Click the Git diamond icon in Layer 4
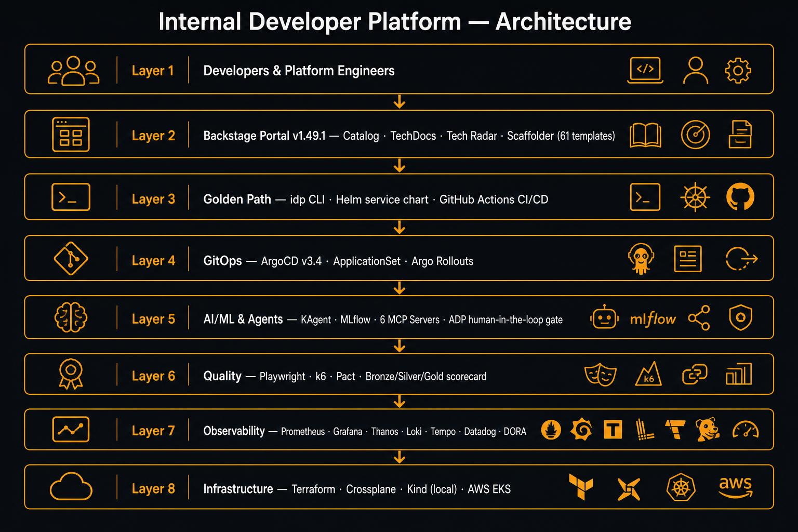798x532 pixels. tap(71, 258)
